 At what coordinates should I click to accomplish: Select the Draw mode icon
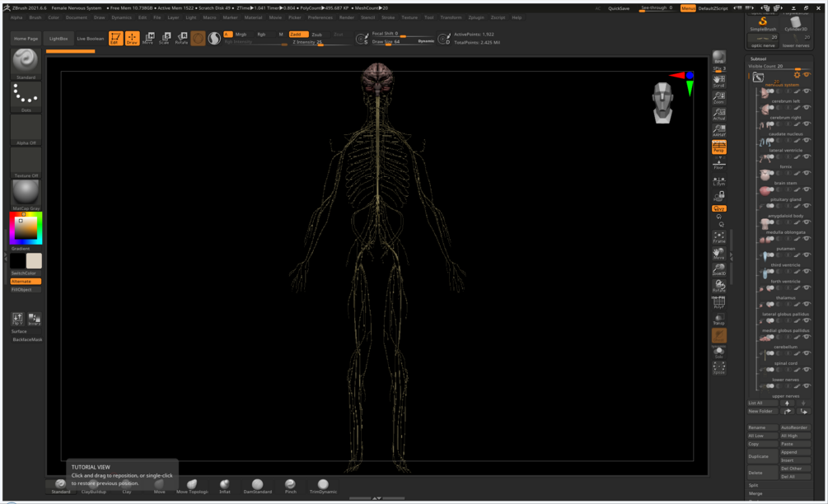click(132, 38)
